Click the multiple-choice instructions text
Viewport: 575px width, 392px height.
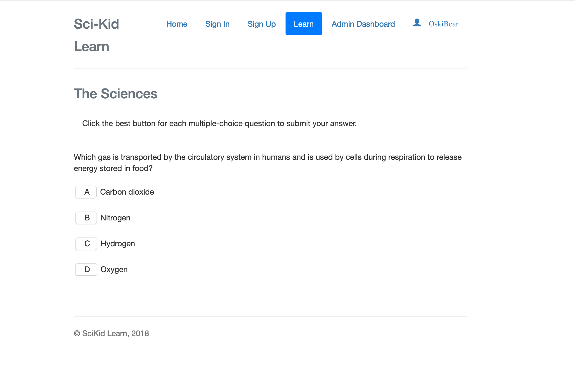219,124
